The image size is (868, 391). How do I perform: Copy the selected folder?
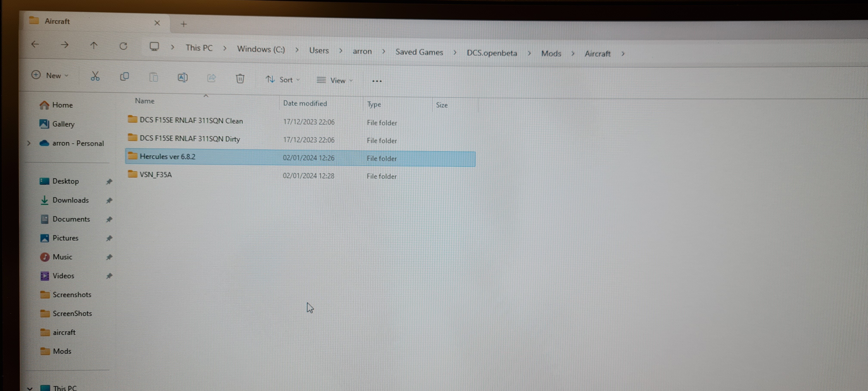[124, 77]
